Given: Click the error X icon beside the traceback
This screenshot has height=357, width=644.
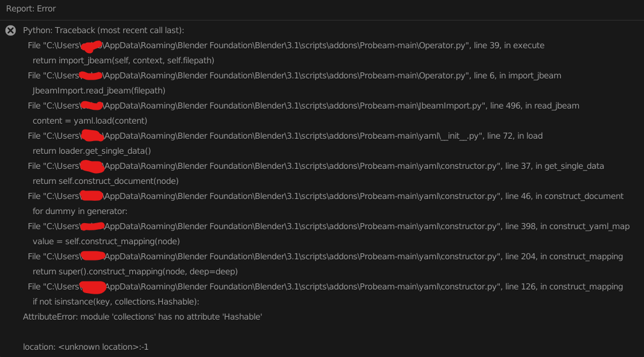Looking at the screenshot, I should (x=10, y=31).
